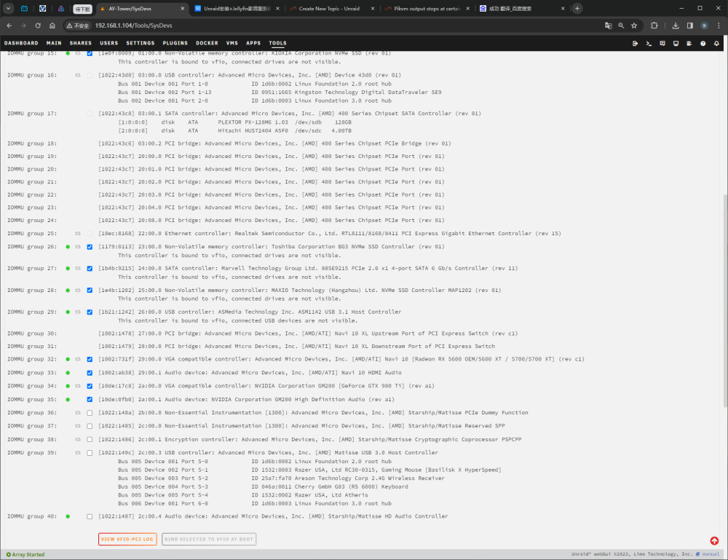Uncheck IOMMU group 35 NVIDIA audio checkbox
Viewport: 728px width, 560px height.
(x=90, y=399)
